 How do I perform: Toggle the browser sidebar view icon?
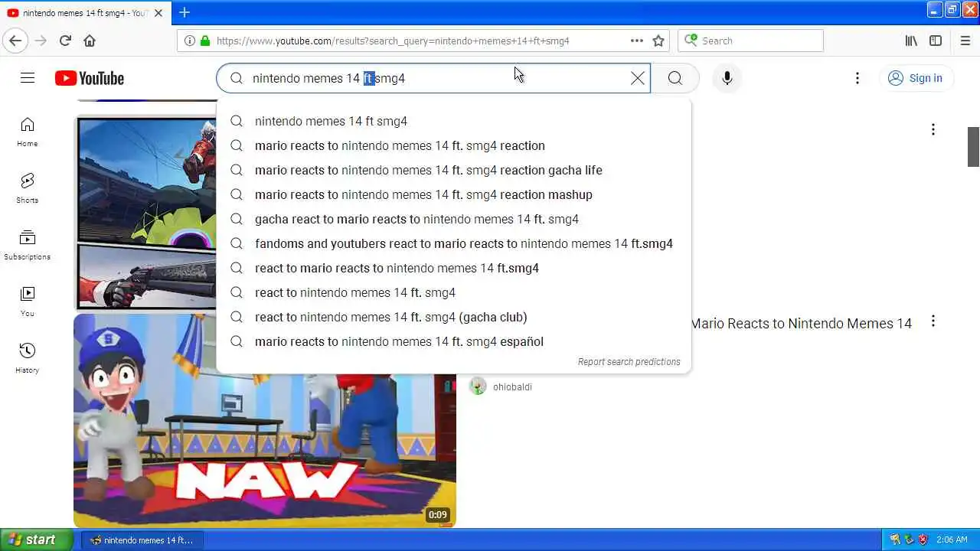936,41
